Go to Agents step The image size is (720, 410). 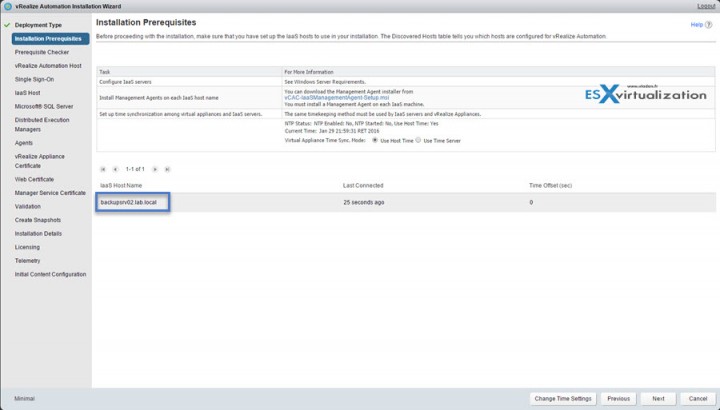[23, 143]
